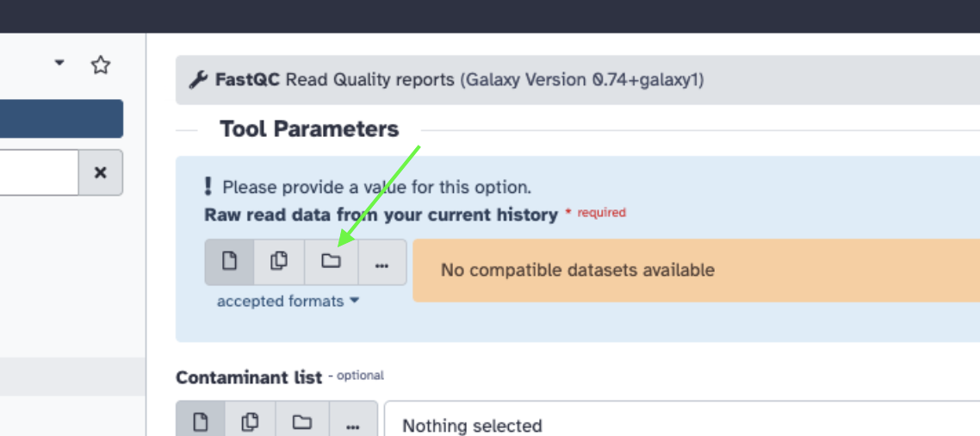980x436 pixels.
Task: Open the ellipsis menu for Contaminant list
Action: [351, 424]
